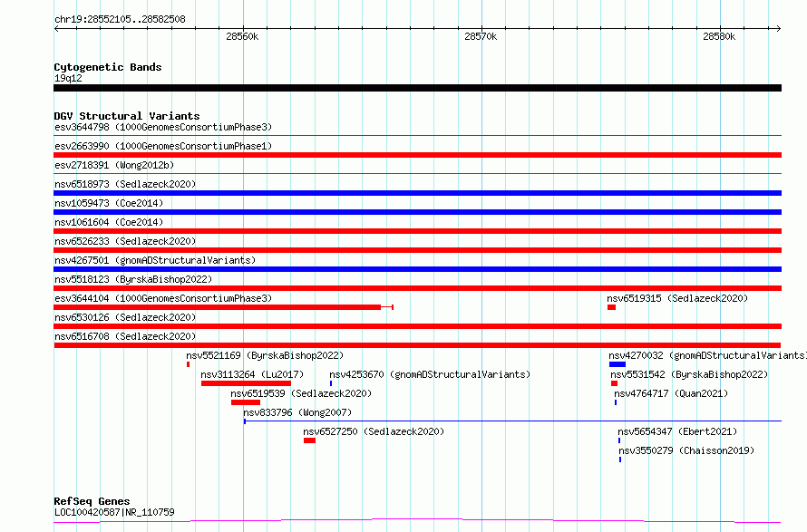Click nsv3550279 (Chaisson2019) label text
Image resolution: width=807 pixels, height=532 pixels.
coord(686,450)
